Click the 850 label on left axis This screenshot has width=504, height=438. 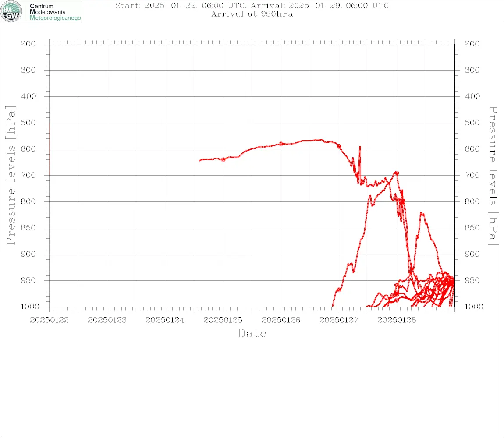point(28,228)
